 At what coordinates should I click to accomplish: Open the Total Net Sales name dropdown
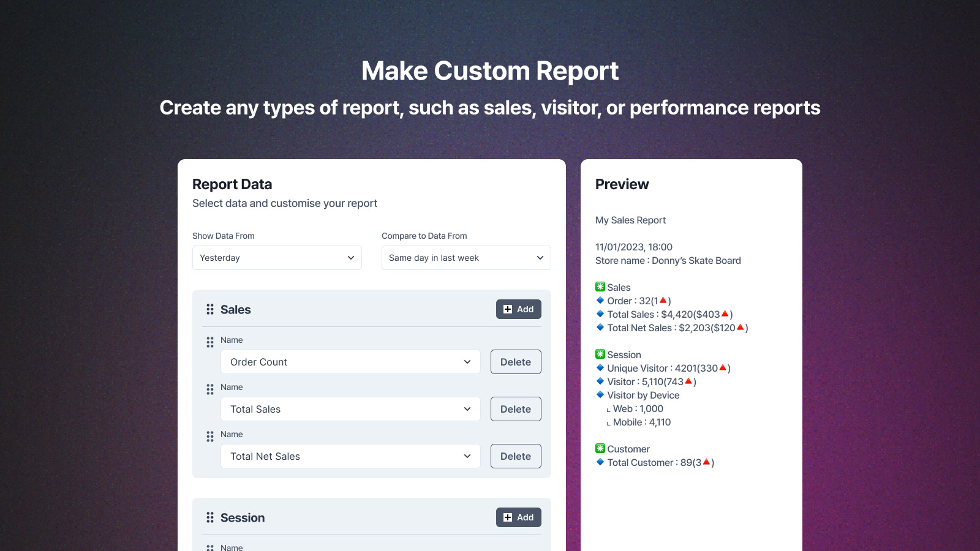(350, 456)
